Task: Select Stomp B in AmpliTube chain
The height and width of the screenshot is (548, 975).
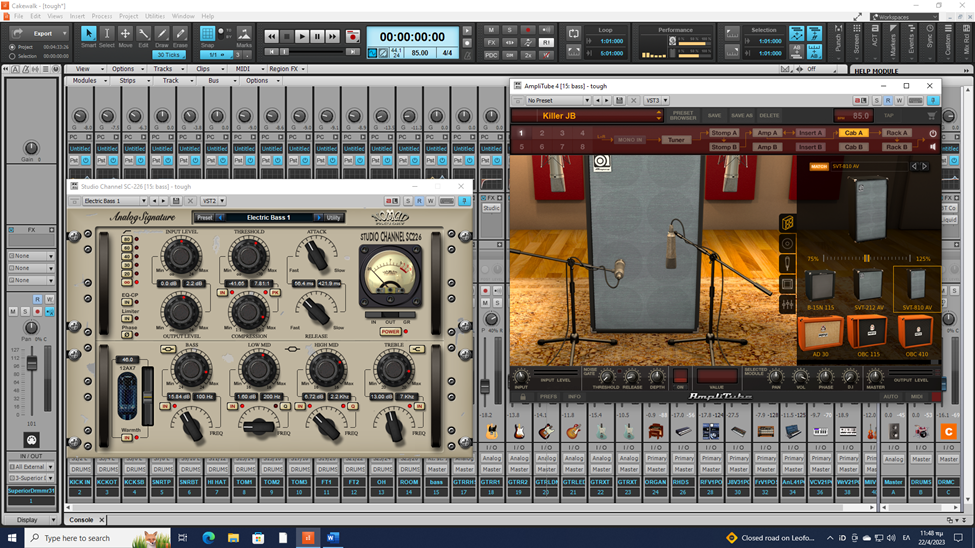Action: pos(724,147)
